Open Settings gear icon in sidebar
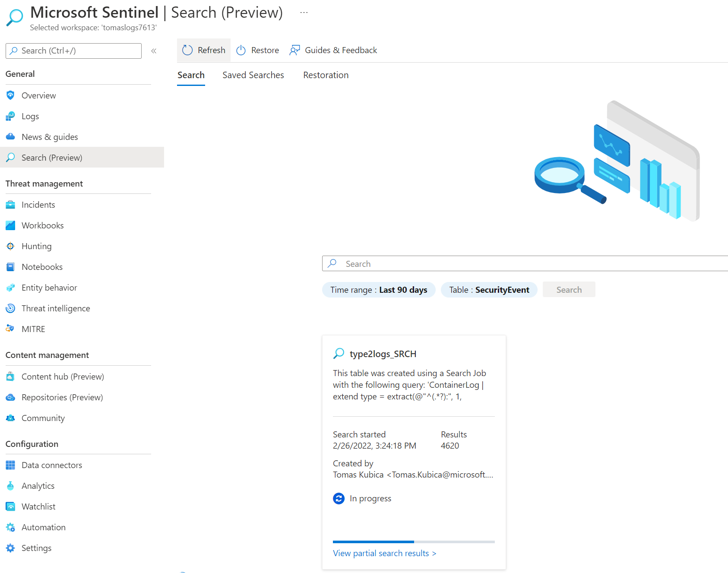The height and width of the screenshot is (573, 728). (10, 548)
